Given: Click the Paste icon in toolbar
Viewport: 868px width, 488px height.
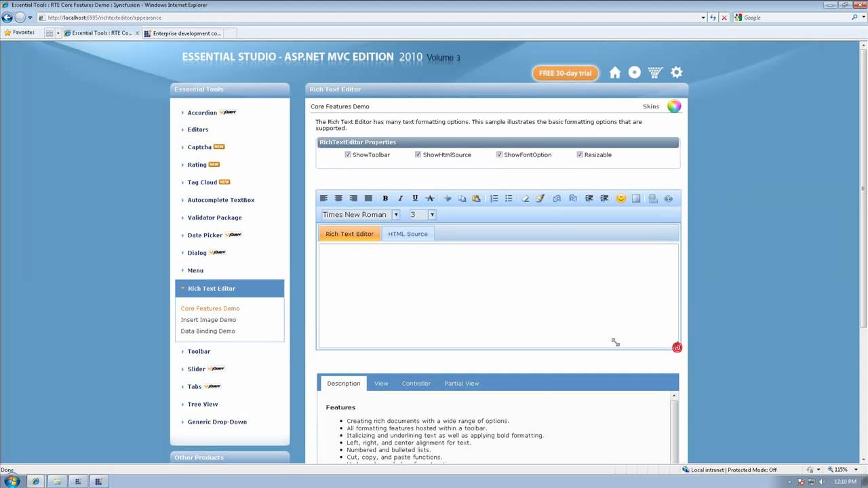Looking at the screenshot, I should [476, 199].
